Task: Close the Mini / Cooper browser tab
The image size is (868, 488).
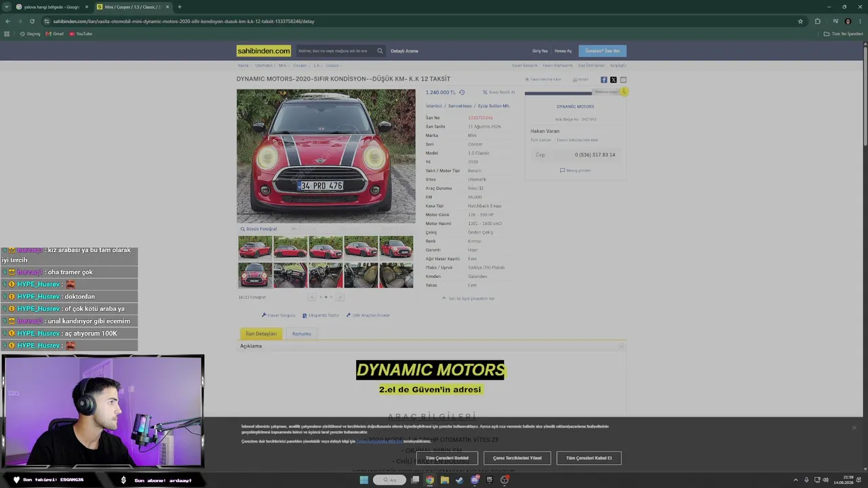Action: [x=167, y=7]
